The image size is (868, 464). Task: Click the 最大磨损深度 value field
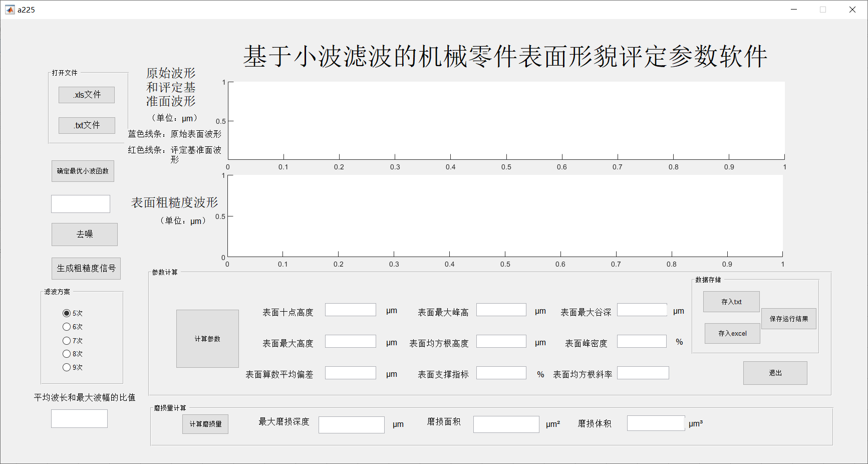coord(352,425)
